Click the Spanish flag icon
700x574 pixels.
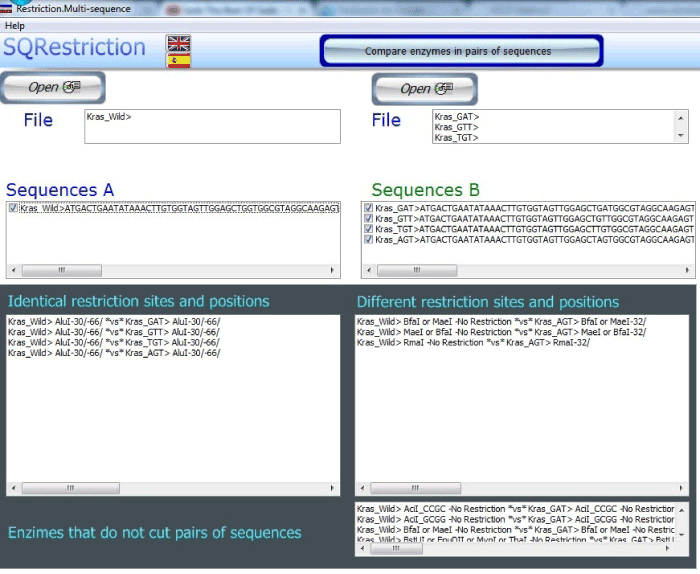179,60
